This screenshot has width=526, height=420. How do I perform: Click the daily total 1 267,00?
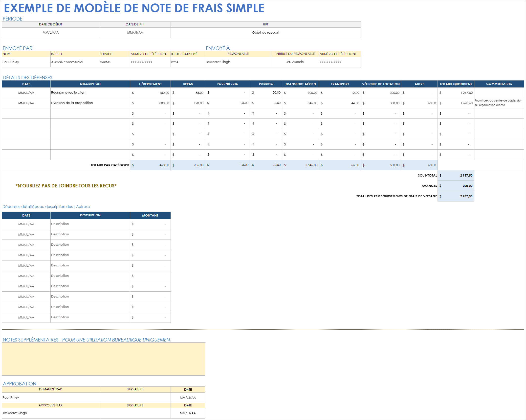[456, 93]
